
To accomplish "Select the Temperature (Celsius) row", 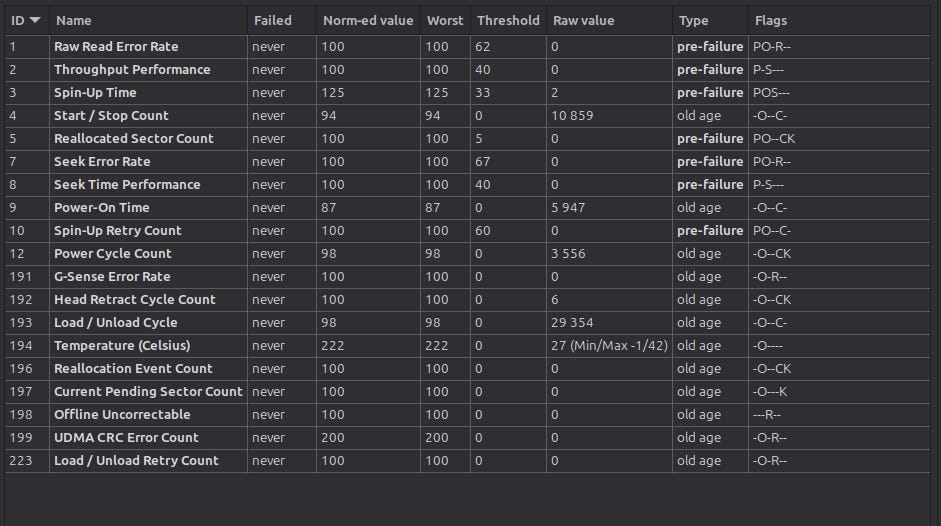I will coord(467,346).
